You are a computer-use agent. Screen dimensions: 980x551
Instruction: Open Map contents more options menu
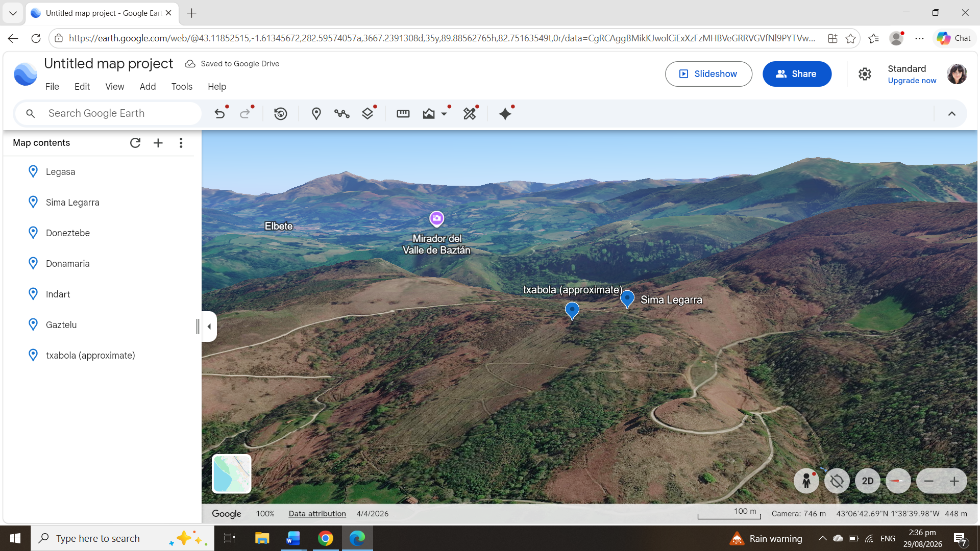tap(181, 143)
